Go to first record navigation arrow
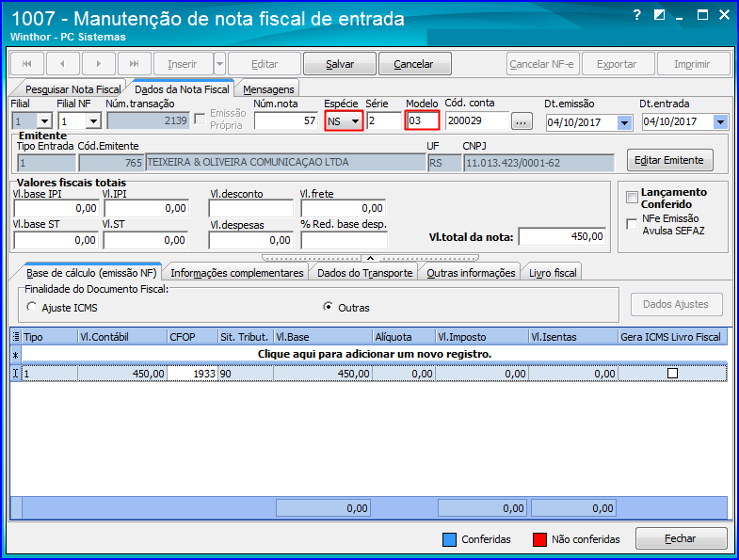This screenshot has height=560, width=739. pyautogui.click(x=27, y=64)
